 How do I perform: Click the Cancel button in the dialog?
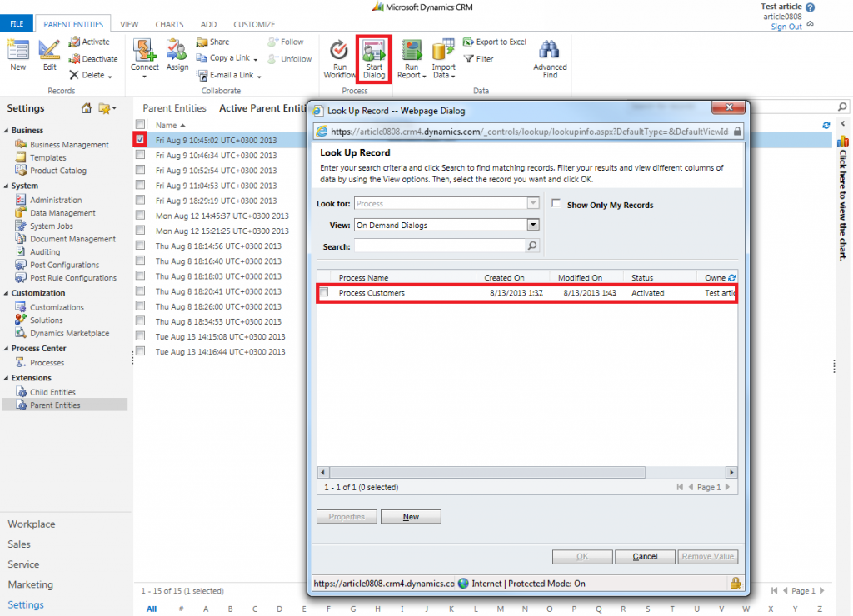645,556
